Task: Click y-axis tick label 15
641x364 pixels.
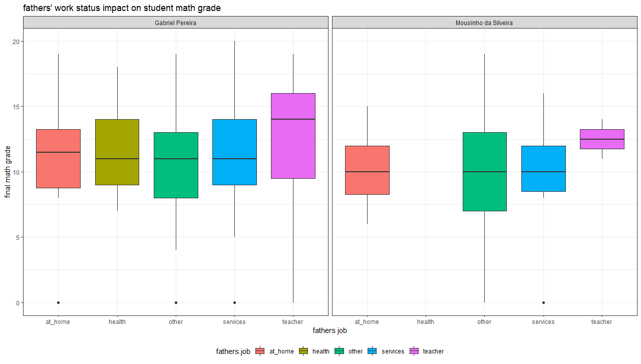Action: (x=17, y=107)
